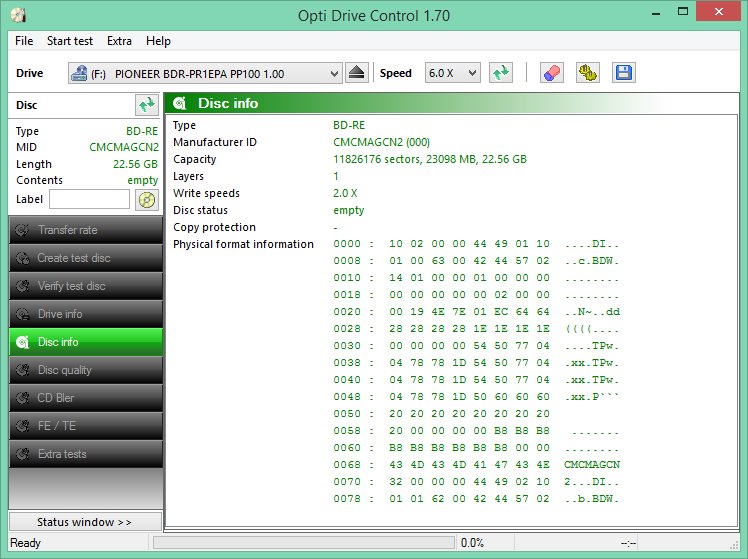Open options with the yellow gears icon
This screenshot has height=559, width=748.
click(x=588, y=73)
